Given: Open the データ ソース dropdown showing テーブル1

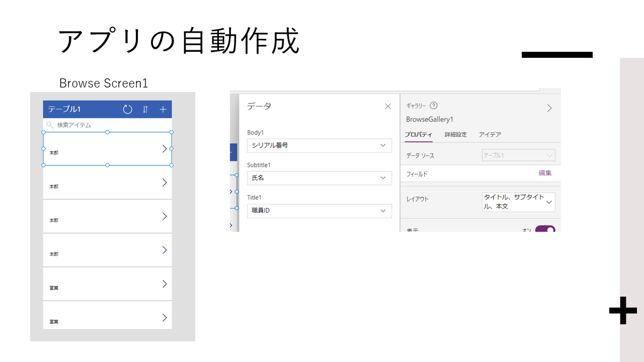Looking at the screenshot, I should [518, 155].
